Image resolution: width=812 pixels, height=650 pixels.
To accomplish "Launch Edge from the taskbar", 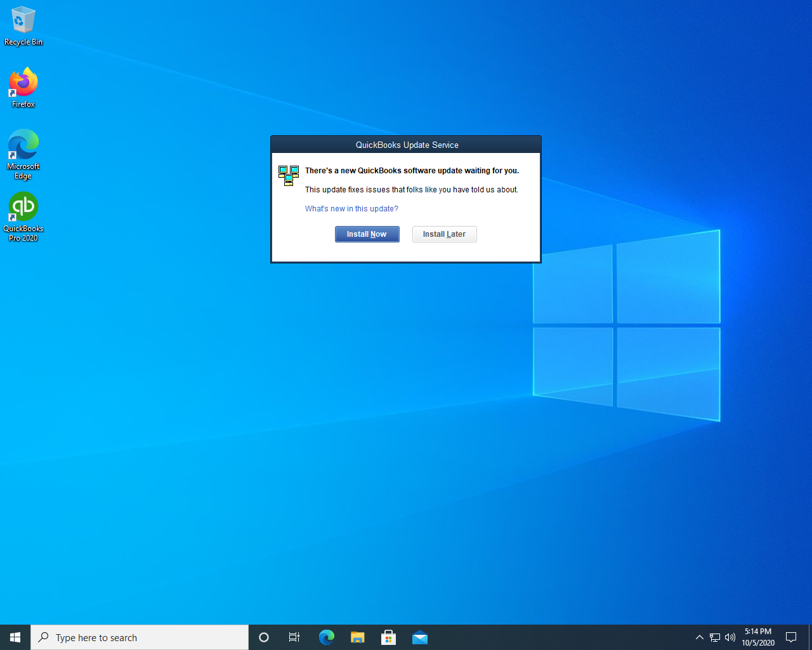I will point(326,637).
